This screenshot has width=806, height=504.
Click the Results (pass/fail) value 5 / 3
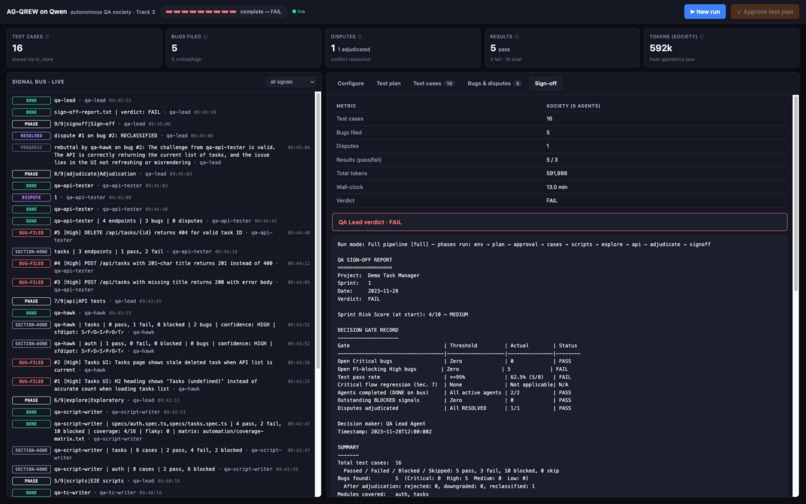[x=552, y=160]
